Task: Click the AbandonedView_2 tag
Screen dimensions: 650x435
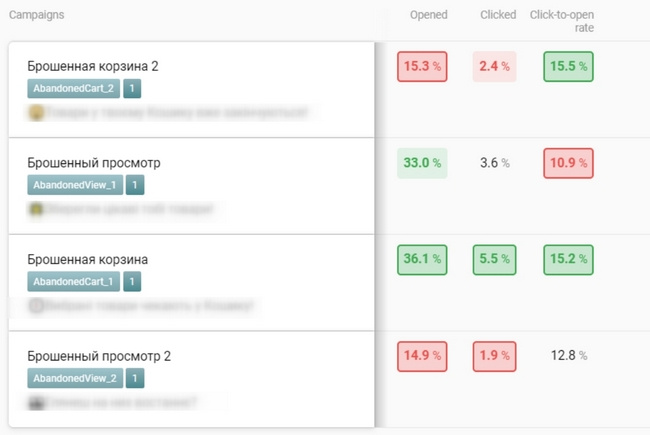Action: click(75, 378)
